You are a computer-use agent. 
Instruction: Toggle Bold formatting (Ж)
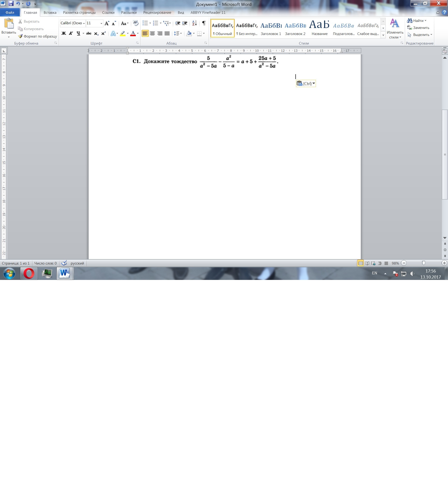tap(64, 33)
